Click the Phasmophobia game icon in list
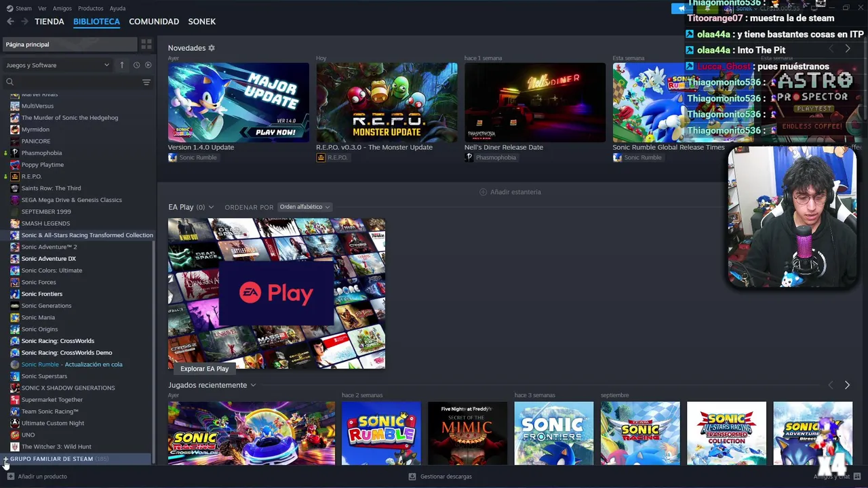This screenshot has width=868, height=488. pyautogui.click(x=15, y=153)
